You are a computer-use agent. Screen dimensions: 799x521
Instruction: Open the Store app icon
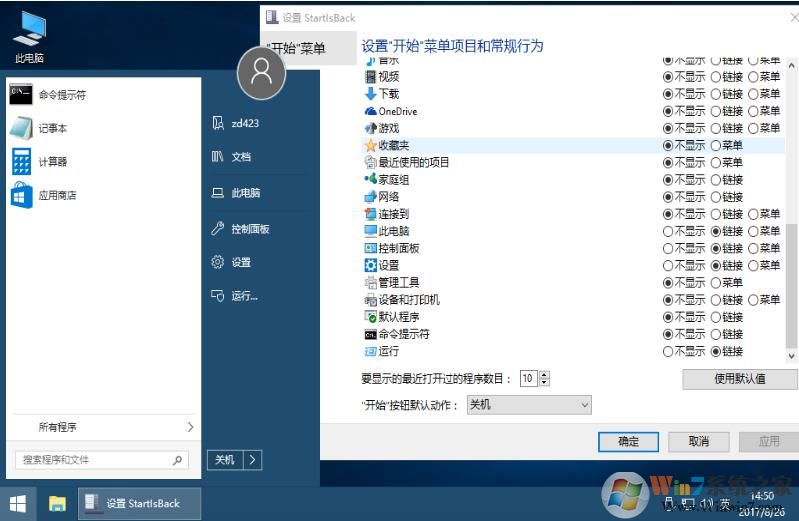(21, 195)
